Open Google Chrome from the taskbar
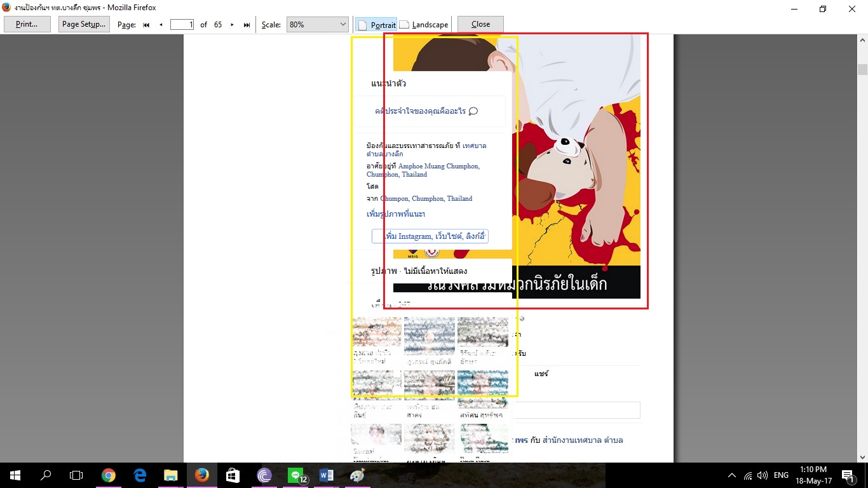 [x=109, y=475]
